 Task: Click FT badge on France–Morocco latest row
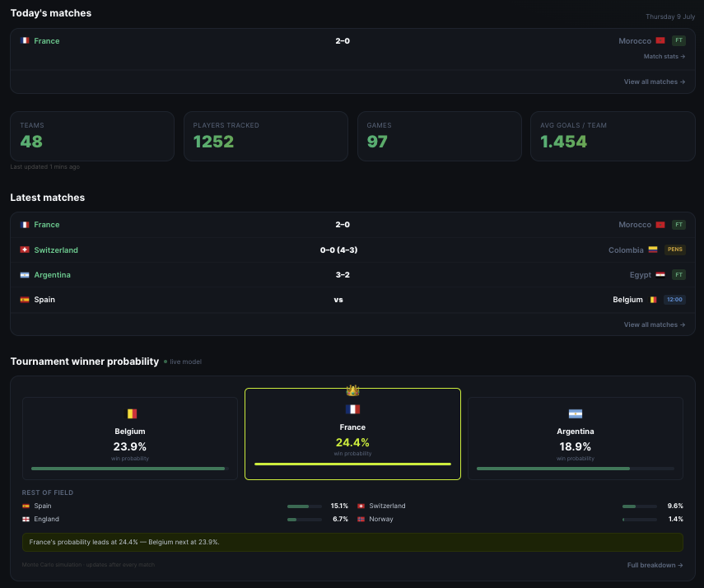coord(678,225)
